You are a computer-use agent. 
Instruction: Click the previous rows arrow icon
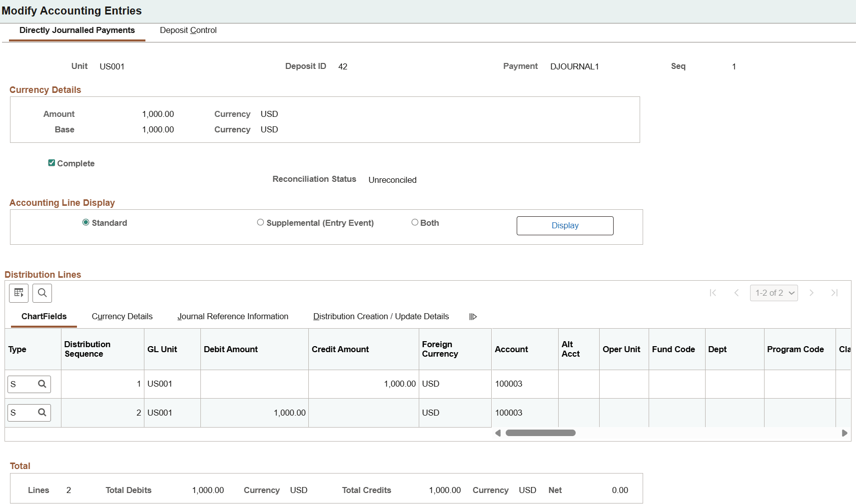click(x=737, y=293)
